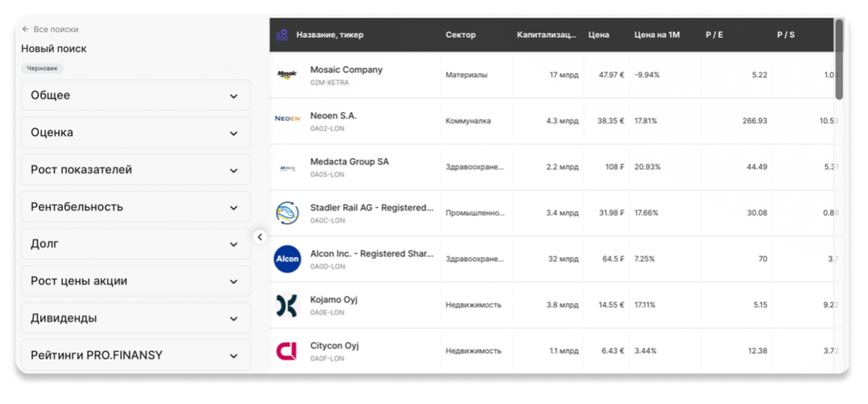The image size is (868, 404).
Task: Expand the Рост показателей section
Action: [136, 170]
